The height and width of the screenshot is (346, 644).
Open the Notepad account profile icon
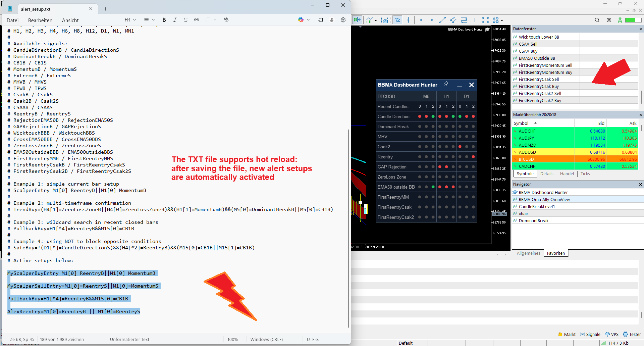pos(332,20)
